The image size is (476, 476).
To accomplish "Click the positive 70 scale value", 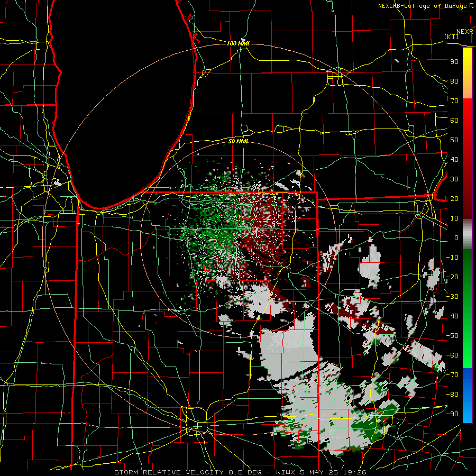I will coord(454,101).
